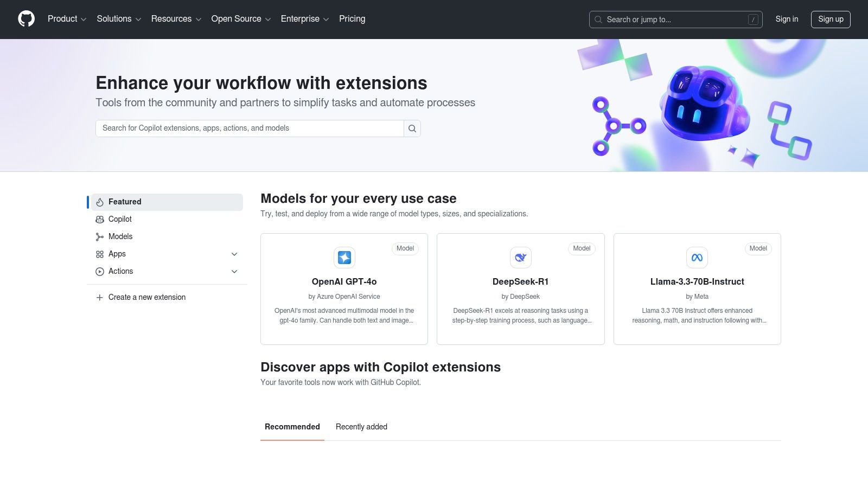Expand the Product menu
Image resolution: width=868 pixels, height=488 pixels.
pyautogui.click(x=67, y=19)
